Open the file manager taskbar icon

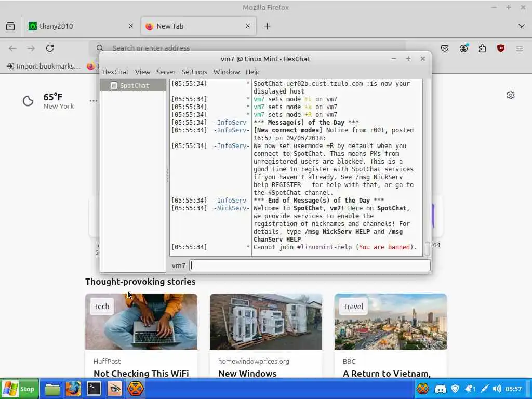point(52,389)
